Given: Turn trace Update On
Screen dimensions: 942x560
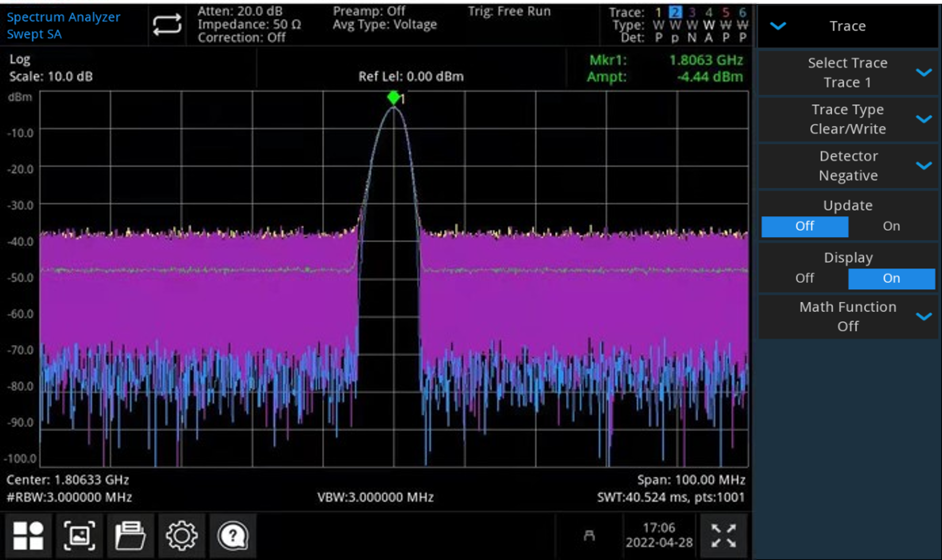Looking at the screenshot, I should click(891, 226).
